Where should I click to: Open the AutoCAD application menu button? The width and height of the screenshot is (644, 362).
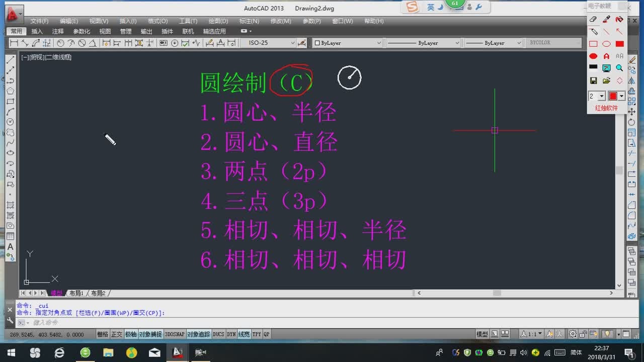(x=14, y=15)
